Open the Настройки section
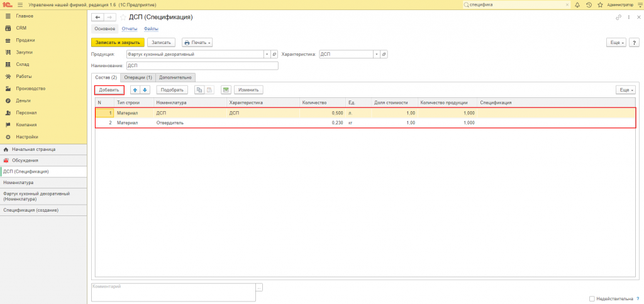Screen dimensions: 644x304 tap(27, 137)
